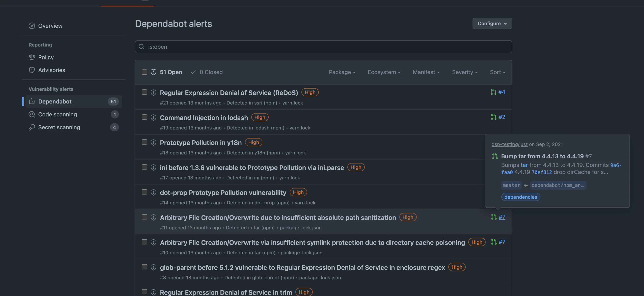Click the Advisories shield icon
This screenshot has width=644, height=296.
tap(32, 70)
